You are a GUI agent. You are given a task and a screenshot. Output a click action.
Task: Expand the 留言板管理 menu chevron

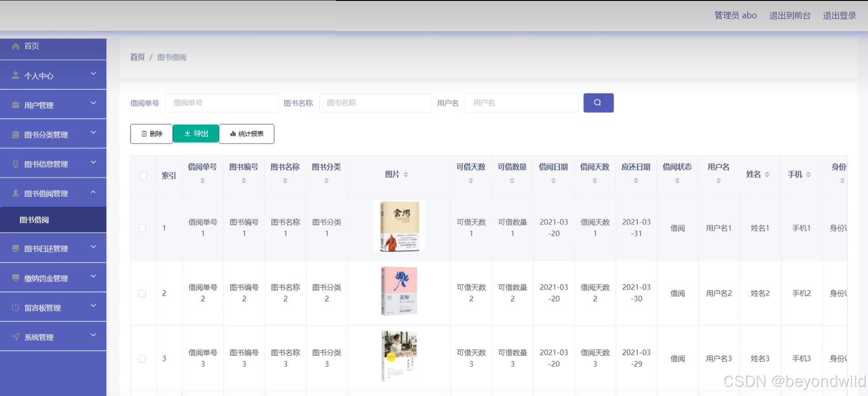[93, 306]
